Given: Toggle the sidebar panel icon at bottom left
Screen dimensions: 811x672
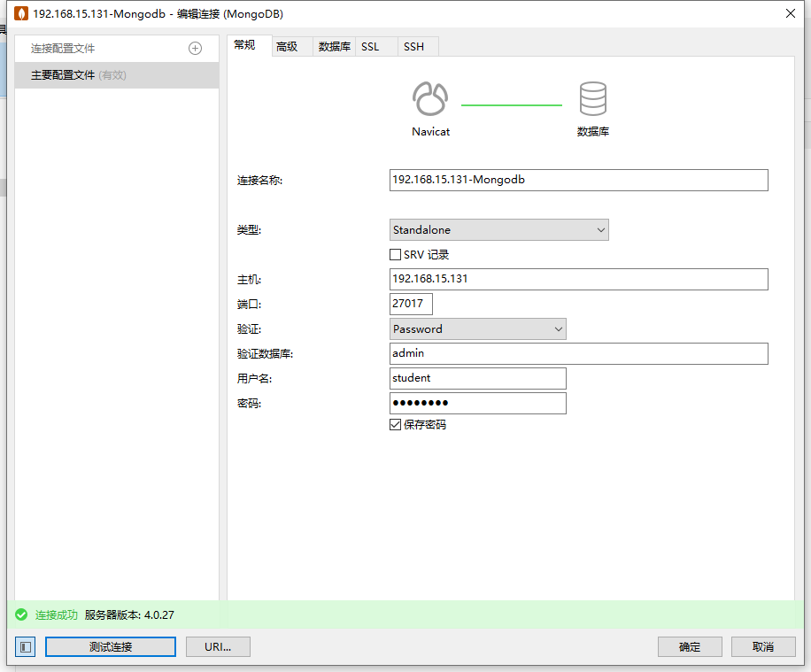Looking at the screenshot, I should click(x=26, y=646).
